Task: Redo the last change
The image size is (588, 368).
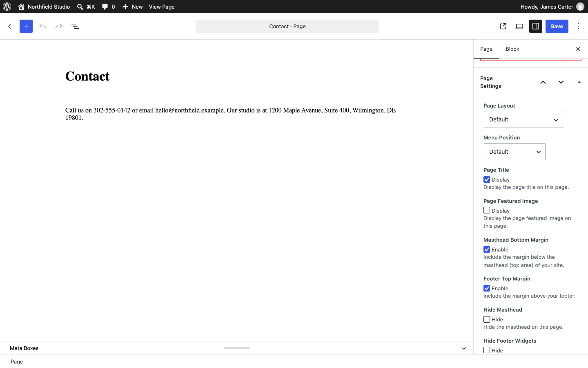Action: (59, 26)
